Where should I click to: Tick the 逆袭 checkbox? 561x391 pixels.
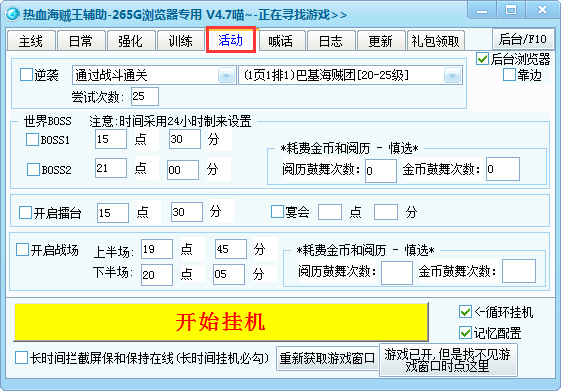[x=26, y=75]
